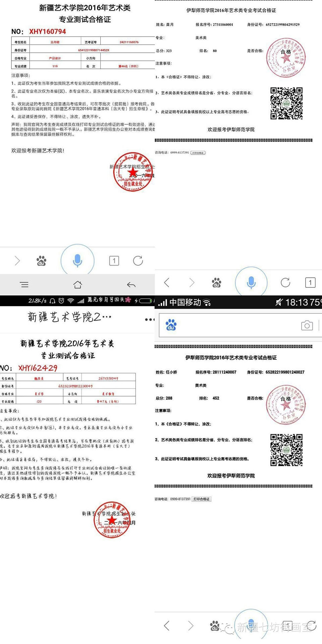Go back from the 总分 288 certificate page
322x644 pixels.
(x=167, y=626)
